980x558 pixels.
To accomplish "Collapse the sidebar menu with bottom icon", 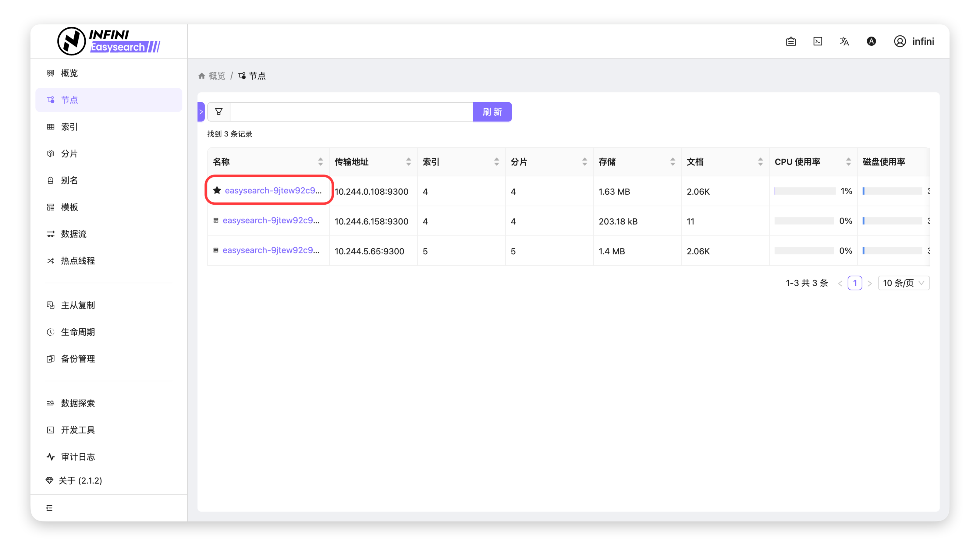I will tap(49, 508).
